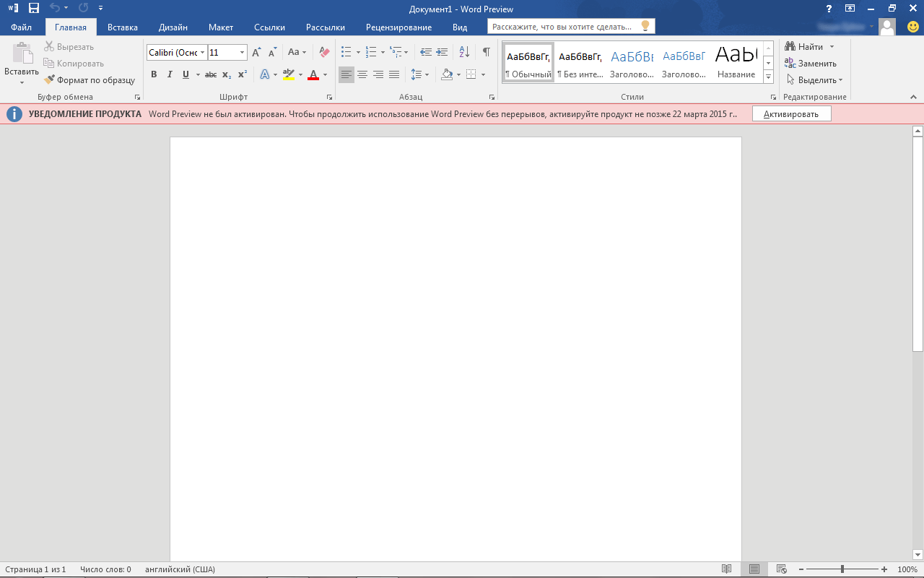This screenshot has width=924, height=578.
Task: Apply paragraph shading with paint bucket
Action: (447, 74)
